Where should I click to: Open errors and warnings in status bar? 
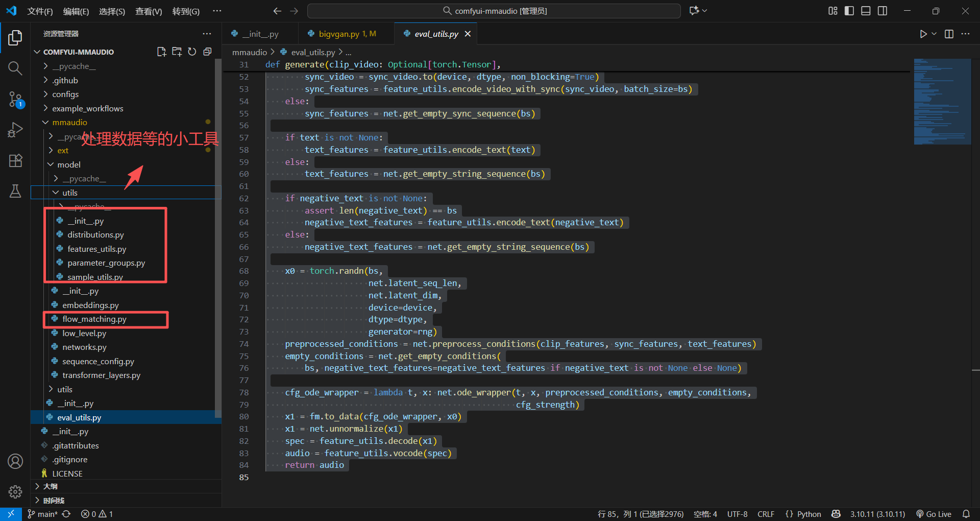click(x=97, y=514)
